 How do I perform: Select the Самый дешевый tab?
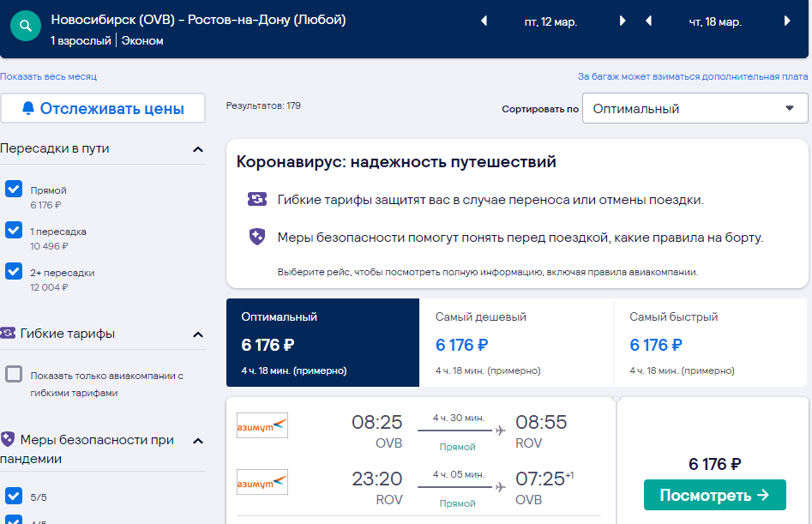(x=516, y=343)
